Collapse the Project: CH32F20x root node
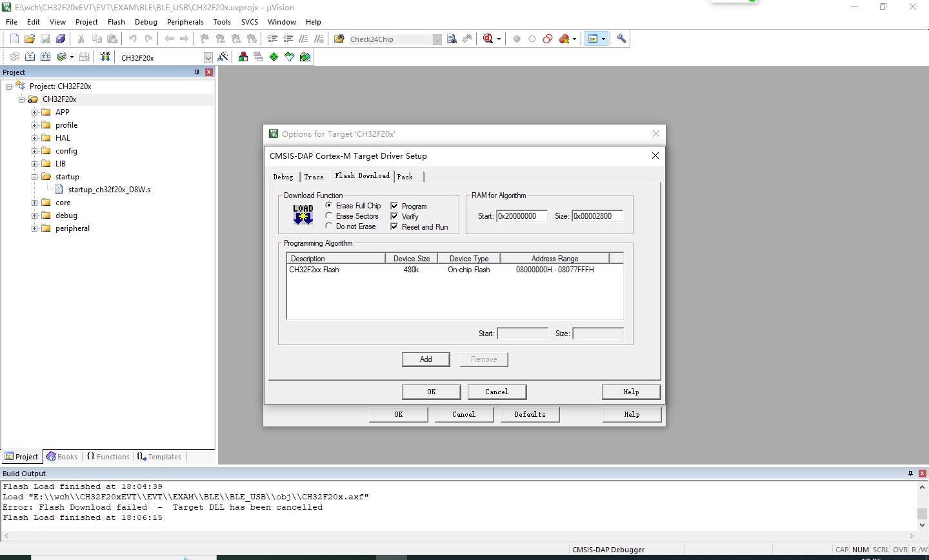929x560 pixels. (8, 86)
